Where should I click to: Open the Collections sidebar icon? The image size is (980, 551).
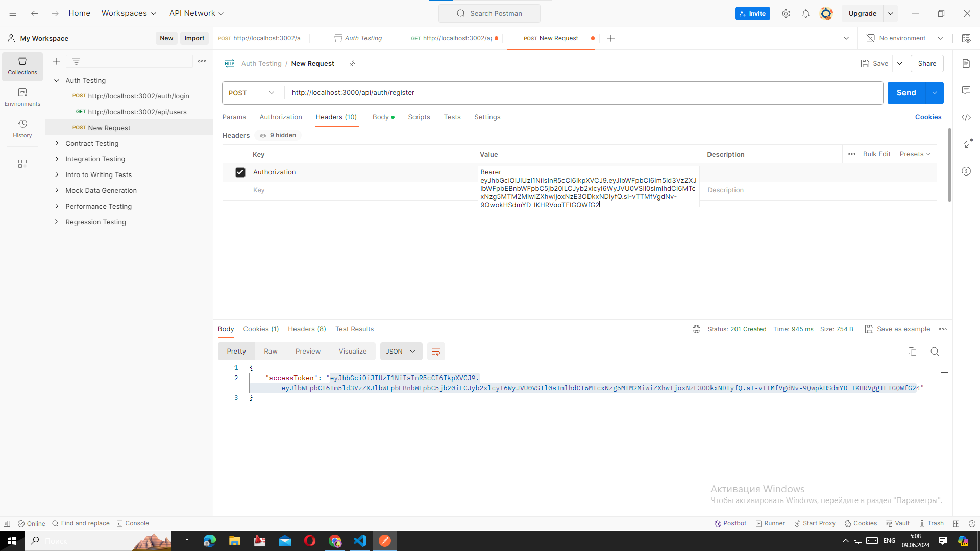22,66
